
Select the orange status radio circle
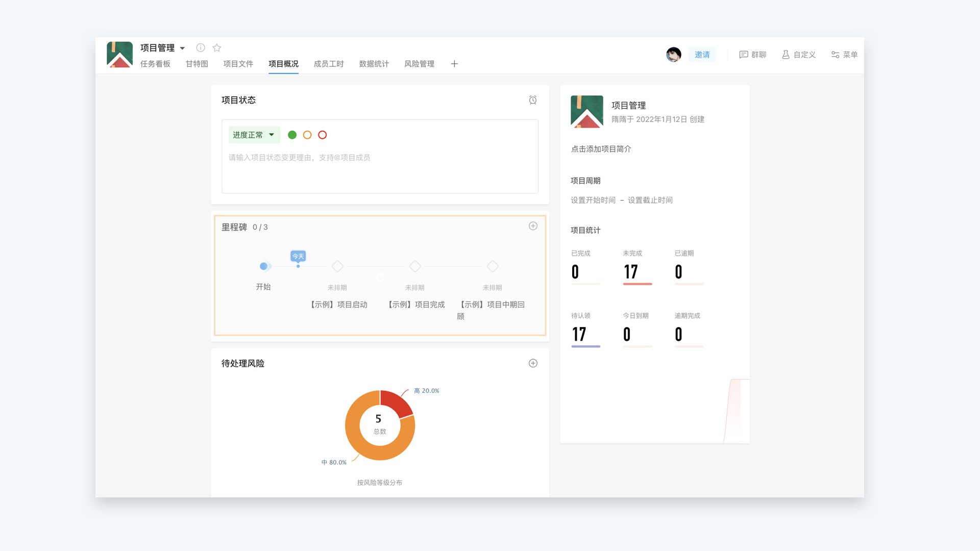coord(307,135)
